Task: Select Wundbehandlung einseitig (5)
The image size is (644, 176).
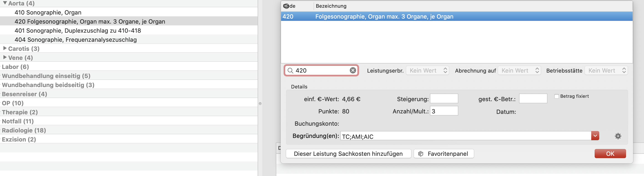Action: (46, 76)
